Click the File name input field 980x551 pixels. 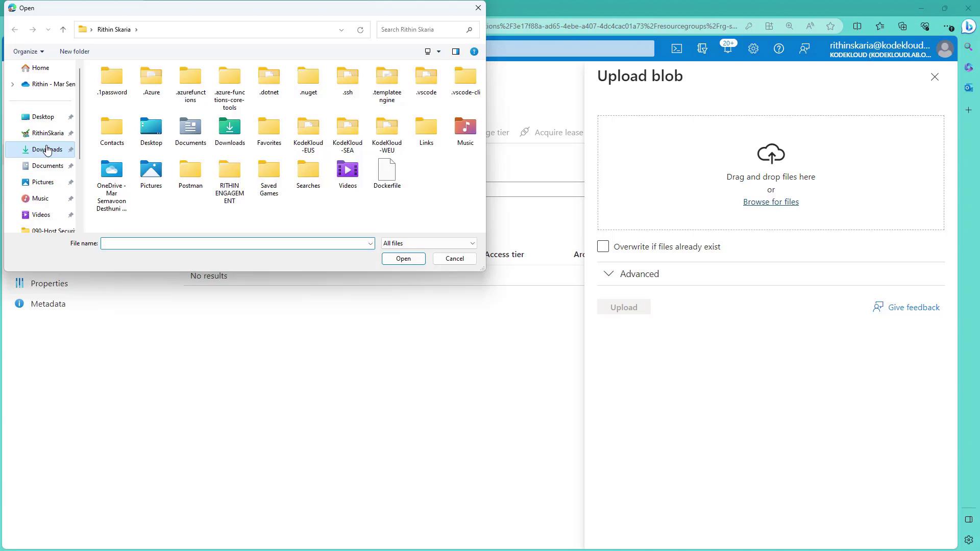235,243
